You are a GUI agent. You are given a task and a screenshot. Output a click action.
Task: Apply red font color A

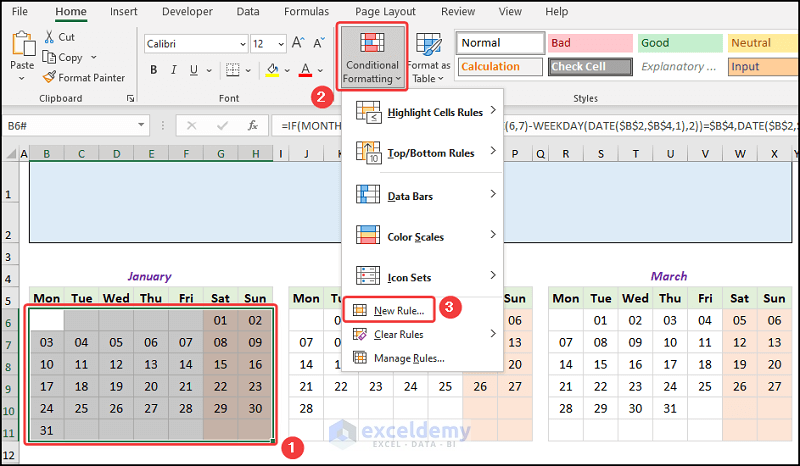pos(305,70)
